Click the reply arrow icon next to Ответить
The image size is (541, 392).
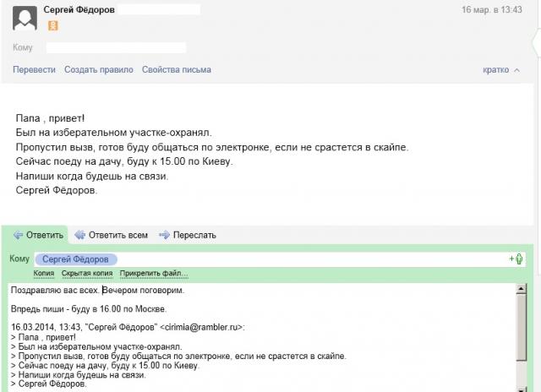tap(17, 235)
